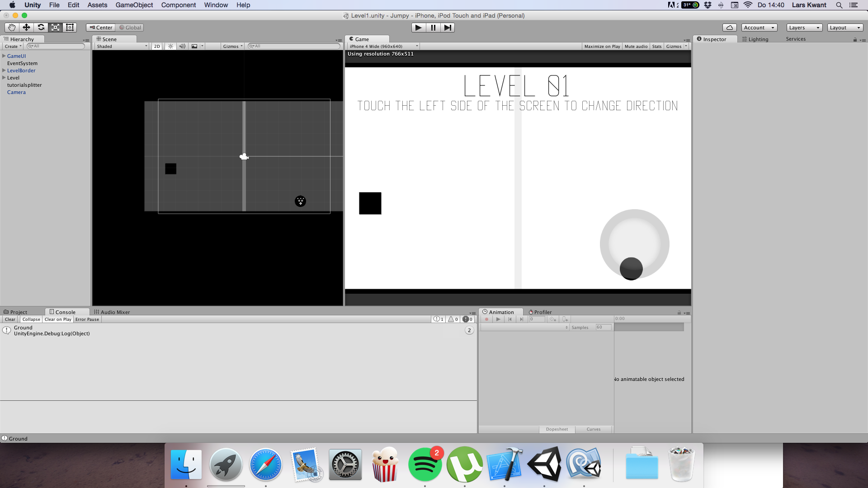The width and height of the screenshot is (868, 488).
Task: Play the animation clip
Action: (x=498, y=319)
